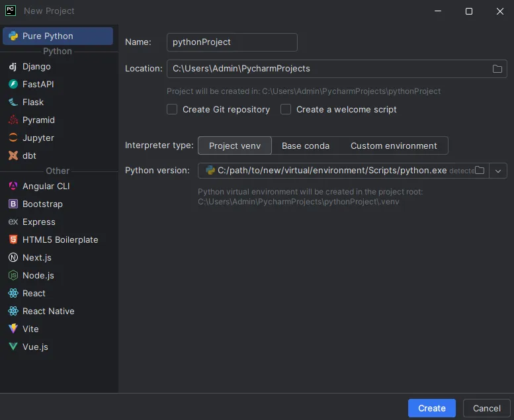Click the project Name text field
Image resolution: width=514 pixels, height=420 pixels.
tap(232, 42)
